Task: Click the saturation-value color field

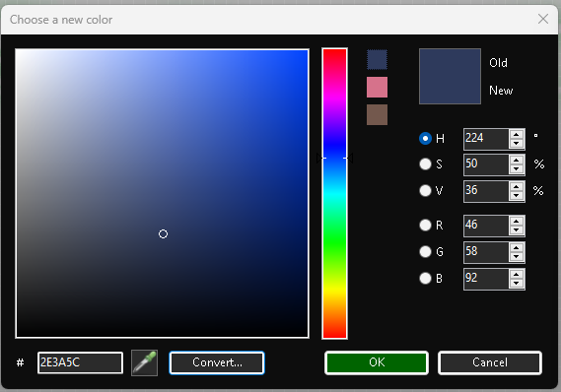Action: (x=162, y=193)
